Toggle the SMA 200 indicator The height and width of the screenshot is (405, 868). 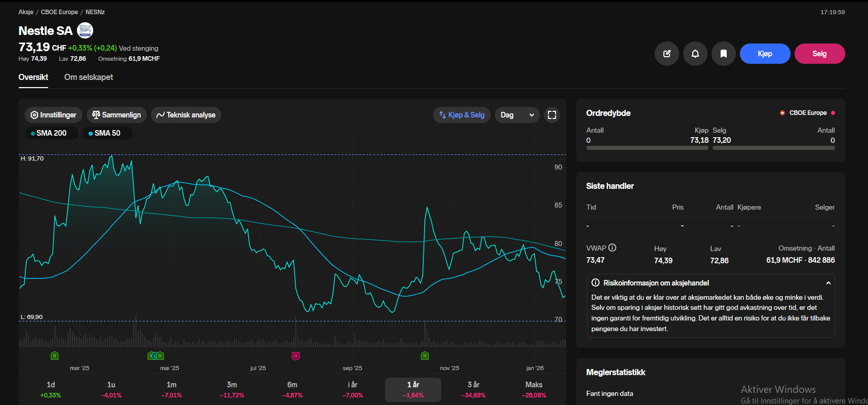point(52,133)
